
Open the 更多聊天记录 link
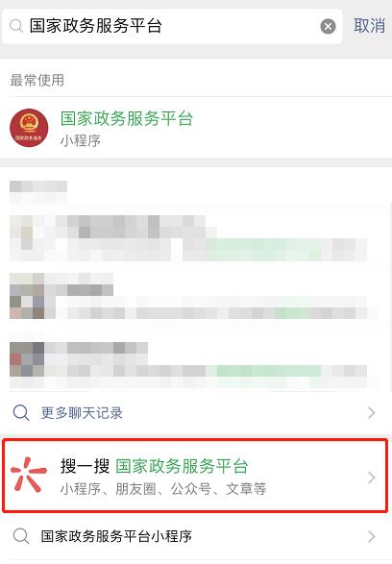coord(82,412)
